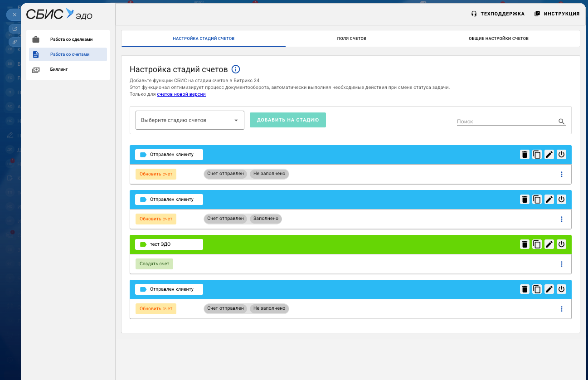588x380 pixels.
Task: Copy the first Отправлен клиенту stage card
Action: [537, 155]
